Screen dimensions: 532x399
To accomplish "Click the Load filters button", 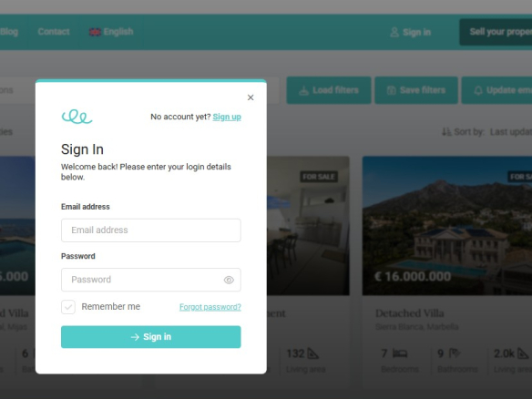I will pos(329,90).
